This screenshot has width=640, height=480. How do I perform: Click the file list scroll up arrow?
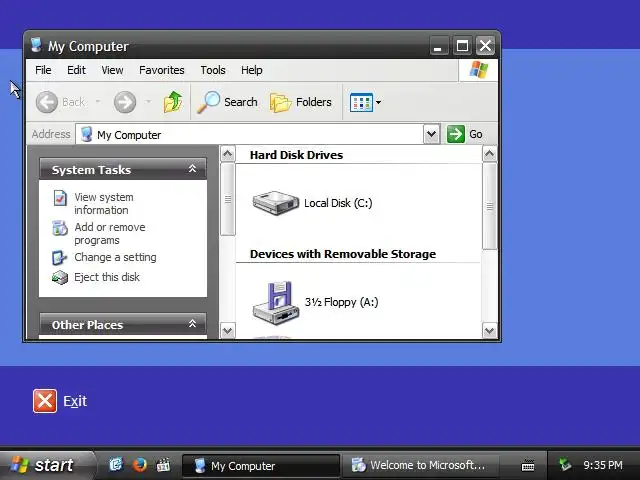click(489, 154)
